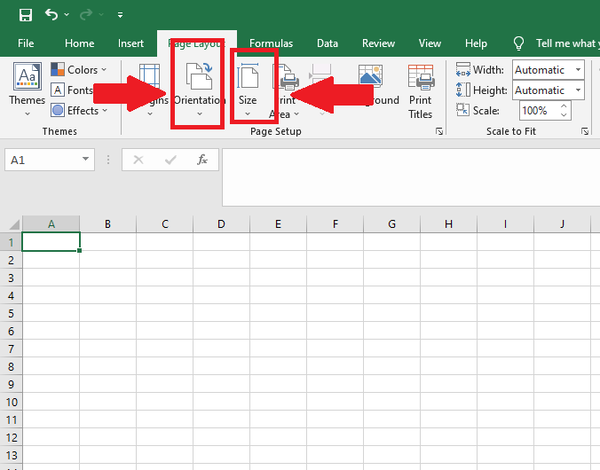The height and width of the screenshot is (470, 600).
Task: Click the Enter checkmark in formula bar
Action: pyautogui.click(x=170, y=160)
